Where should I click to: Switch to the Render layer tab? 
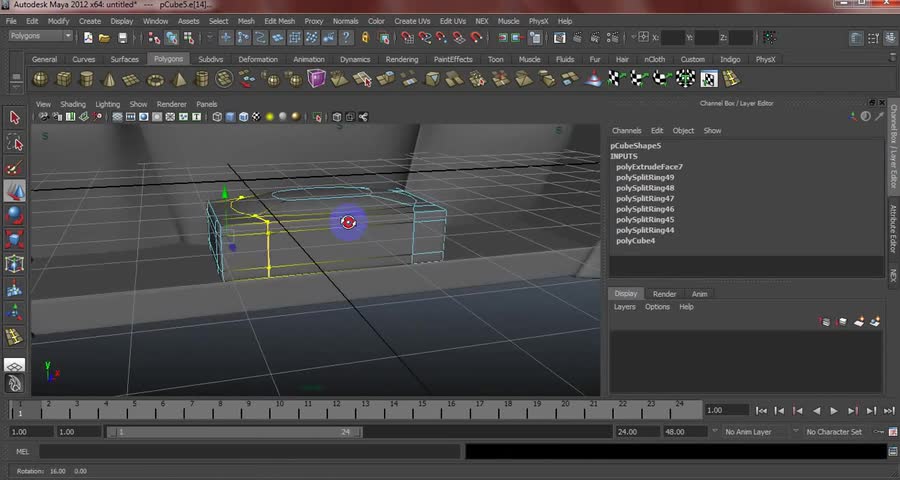[x=665, y=294]
